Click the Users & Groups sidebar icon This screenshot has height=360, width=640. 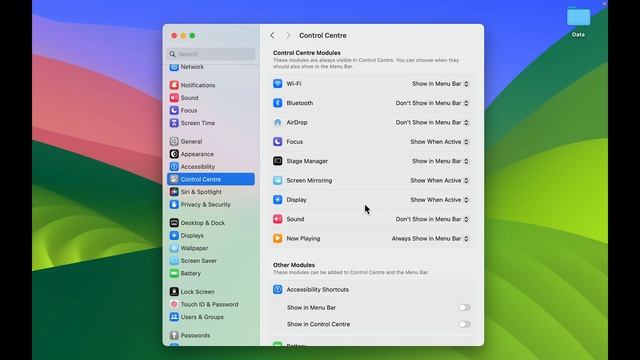click(174, 317)
